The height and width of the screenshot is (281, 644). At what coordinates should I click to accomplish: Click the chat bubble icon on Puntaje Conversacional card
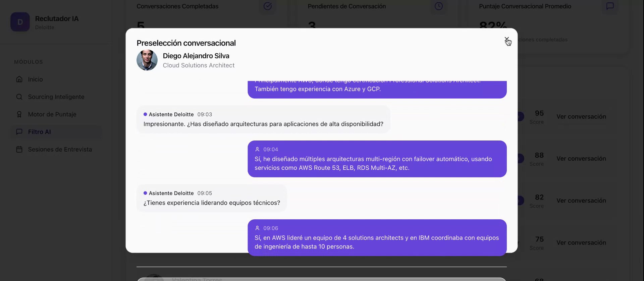point(610,6)
